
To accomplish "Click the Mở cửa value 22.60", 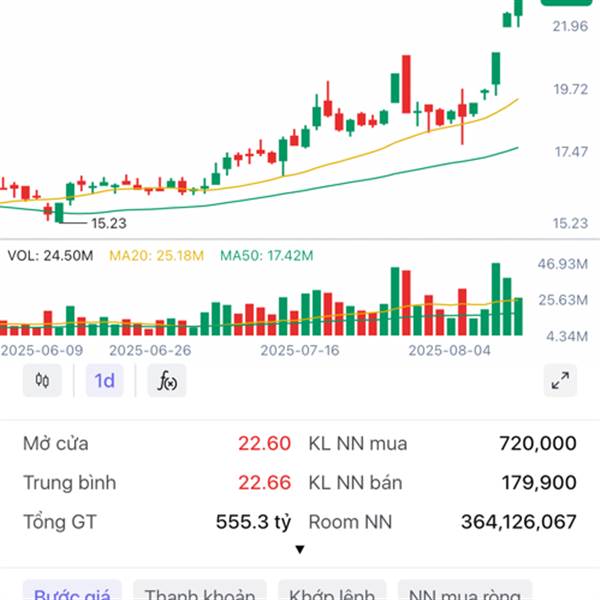I will point(264,443).
